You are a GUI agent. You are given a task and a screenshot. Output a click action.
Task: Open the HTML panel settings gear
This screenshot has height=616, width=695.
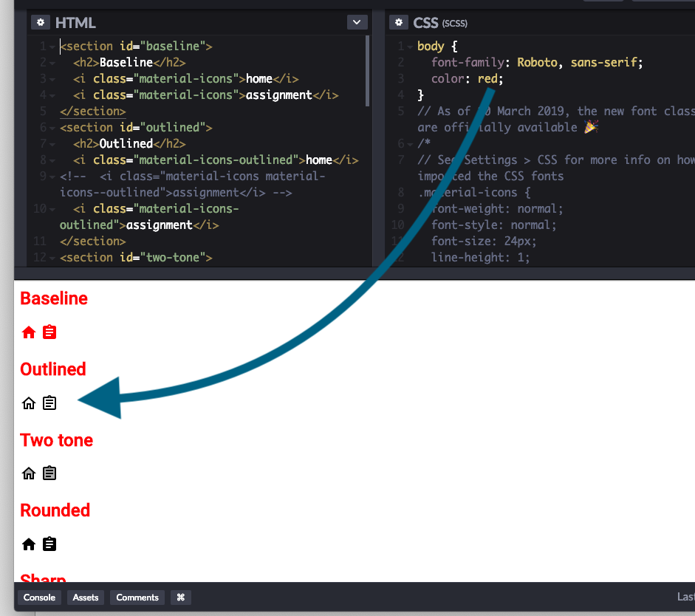point(41,22)
